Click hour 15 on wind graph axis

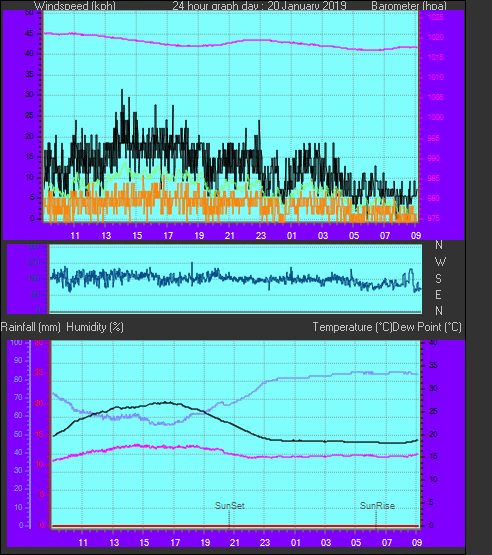click(137, 235)
